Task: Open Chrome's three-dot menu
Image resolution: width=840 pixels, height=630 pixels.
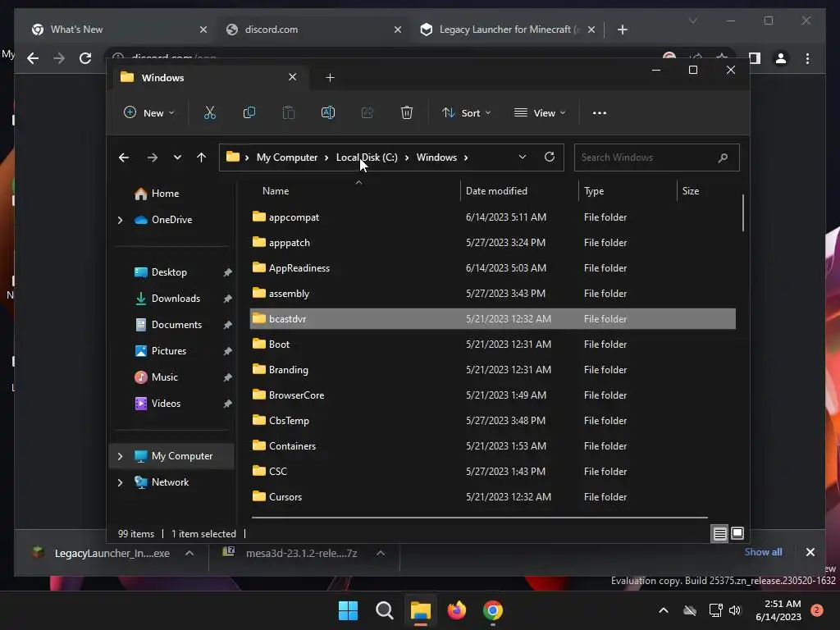Action: click(807, 58)
